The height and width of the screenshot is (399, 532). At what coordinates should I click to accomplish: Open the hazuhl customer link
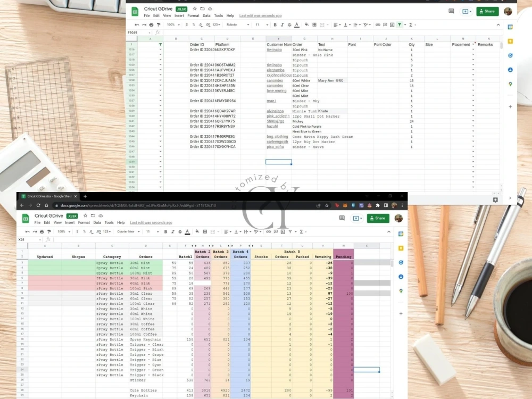pos(272,126)
